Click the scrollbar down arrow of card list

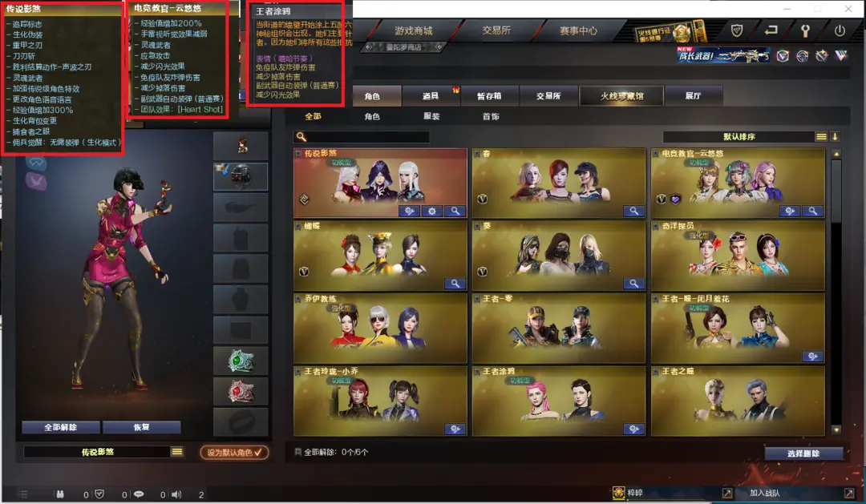(836, 429)
